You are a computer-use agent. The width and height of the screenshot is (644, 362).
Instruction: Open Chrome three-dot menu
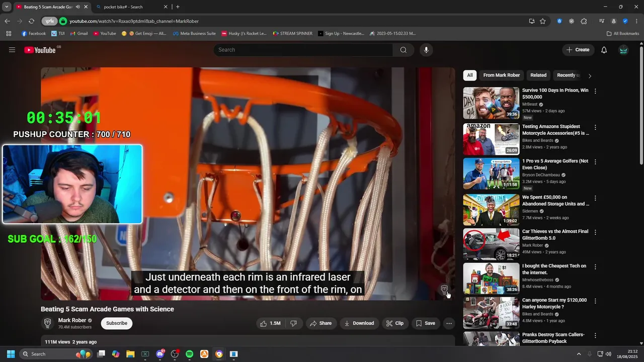(636, 21)
